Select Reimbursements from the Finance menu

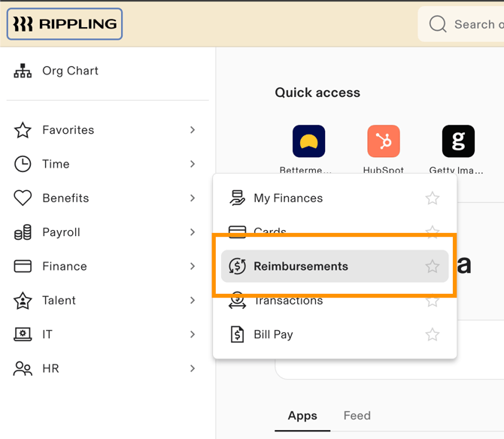[x=301, y=266]
